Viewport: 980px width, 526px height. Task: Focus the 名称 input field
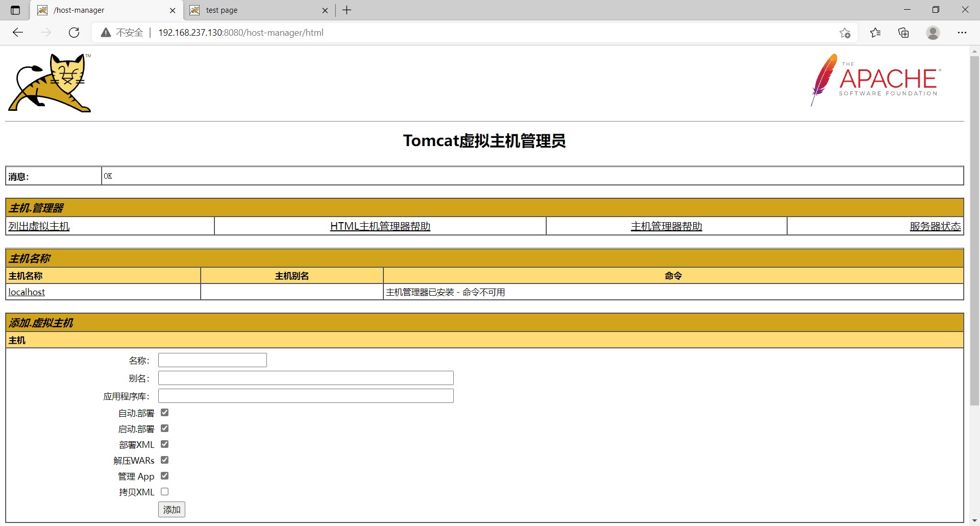(x=212, y=360)
